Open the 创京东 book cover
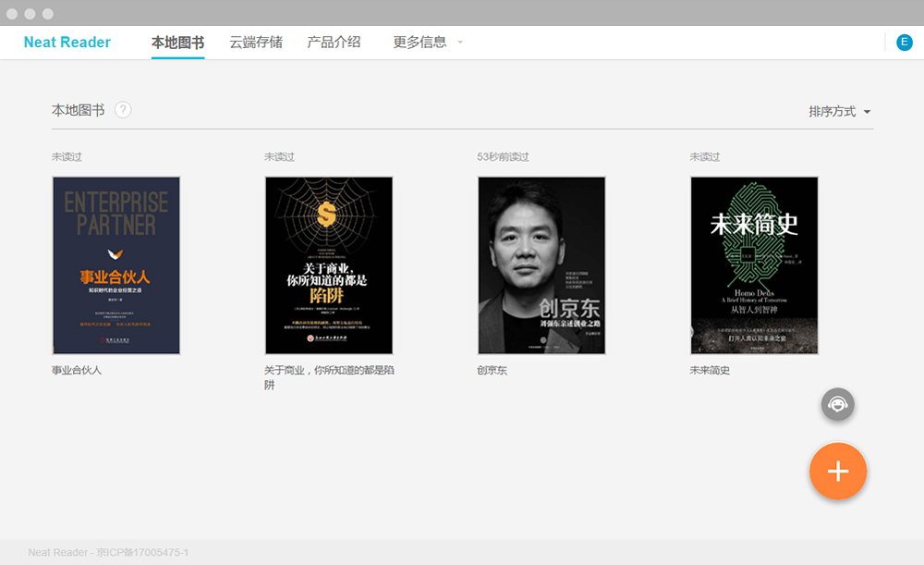 pos(541,265)
